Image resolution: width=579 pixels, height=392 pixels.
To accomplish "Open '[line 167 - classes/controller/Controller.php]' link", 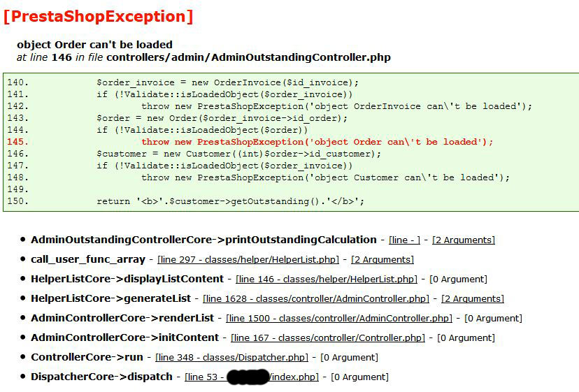I will click(328, 338).
